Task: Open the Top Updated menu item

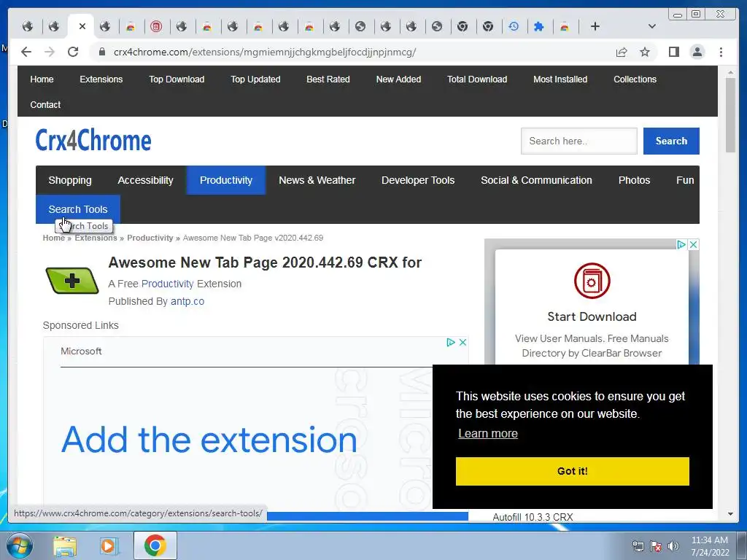Action: (255, 79)
